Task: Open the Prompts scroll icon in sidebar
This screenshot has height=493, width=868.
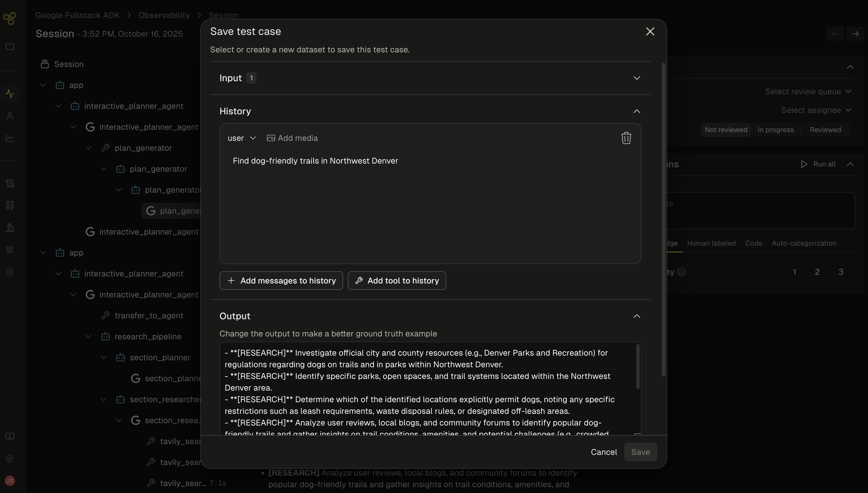Action: [10, 183]
